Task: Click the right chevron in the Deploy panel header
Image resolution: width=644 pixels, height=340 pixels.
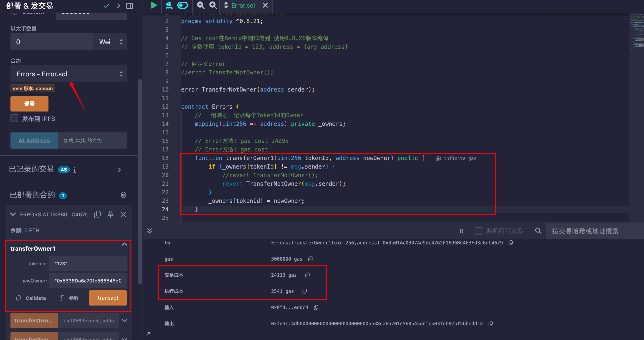Action: pos(119,6)
